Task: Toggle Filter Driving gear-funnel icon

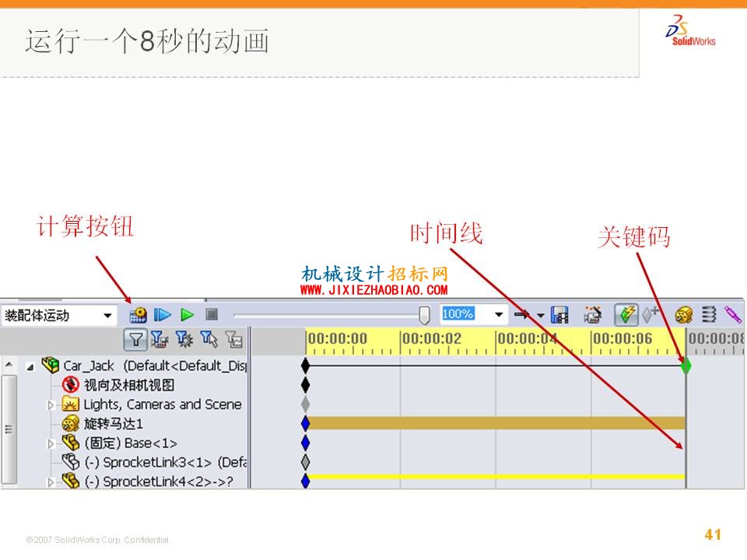Action: (x=184, y=340)
